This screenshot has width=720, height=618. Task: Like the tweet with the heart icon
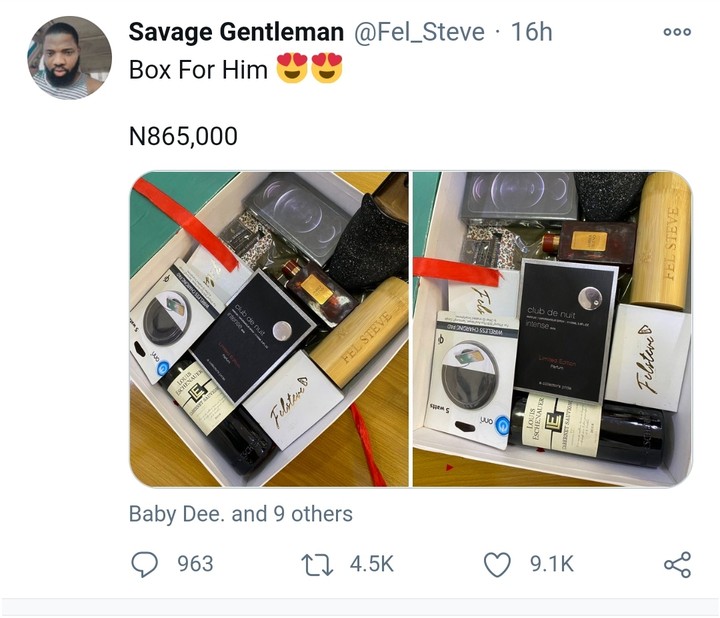(x=497, y=565)
